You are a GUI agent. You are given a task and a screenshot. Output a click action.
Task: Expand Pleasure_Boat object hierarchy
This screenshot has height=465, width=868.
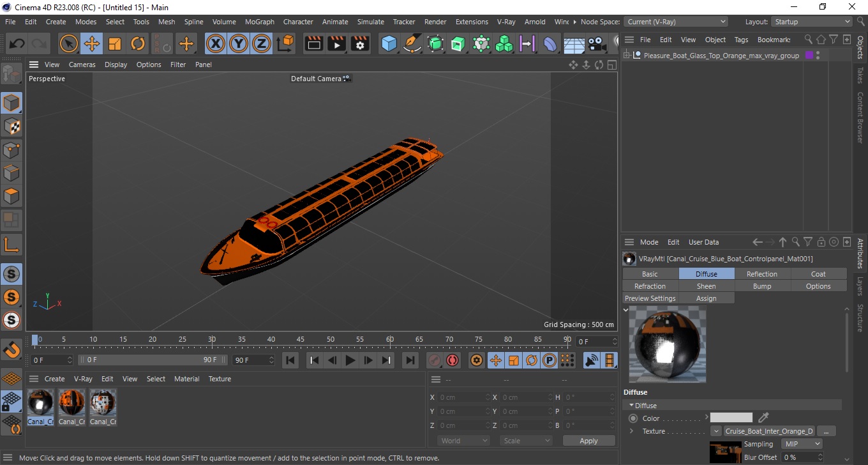(627, 56)
